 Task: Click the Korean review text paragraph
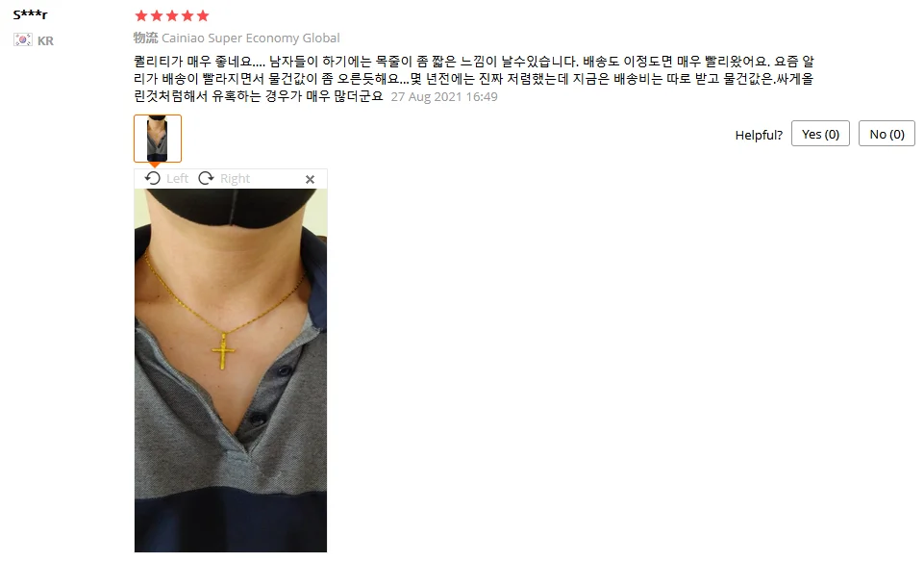pyautogui.click(x=474, y=79)
